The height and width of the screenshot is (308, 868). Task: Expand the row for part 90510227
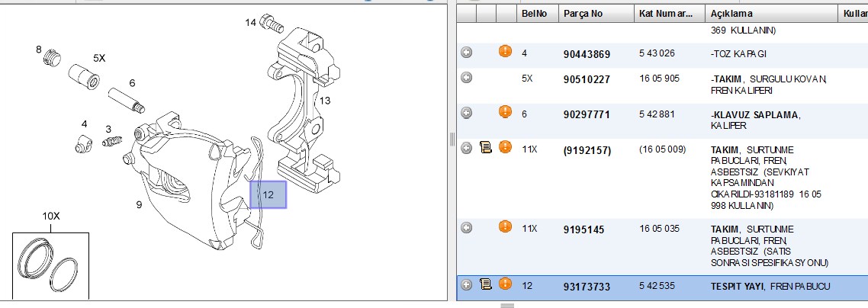click(467, 78)
